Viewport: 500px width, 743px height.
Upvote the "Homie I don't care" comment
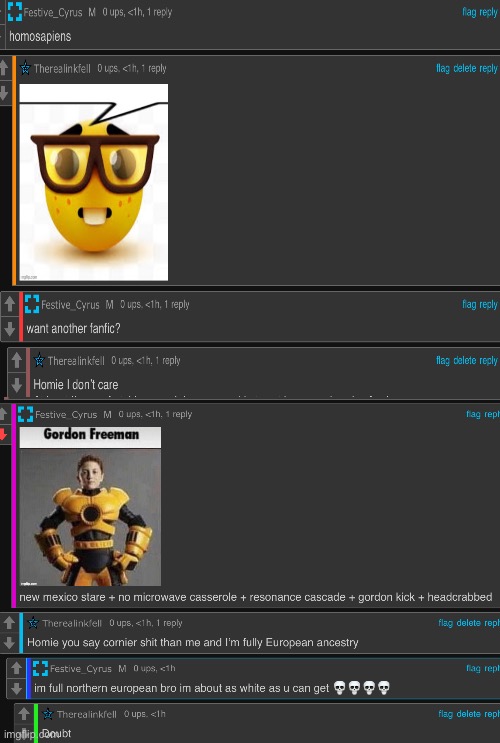tap(17, 360)
